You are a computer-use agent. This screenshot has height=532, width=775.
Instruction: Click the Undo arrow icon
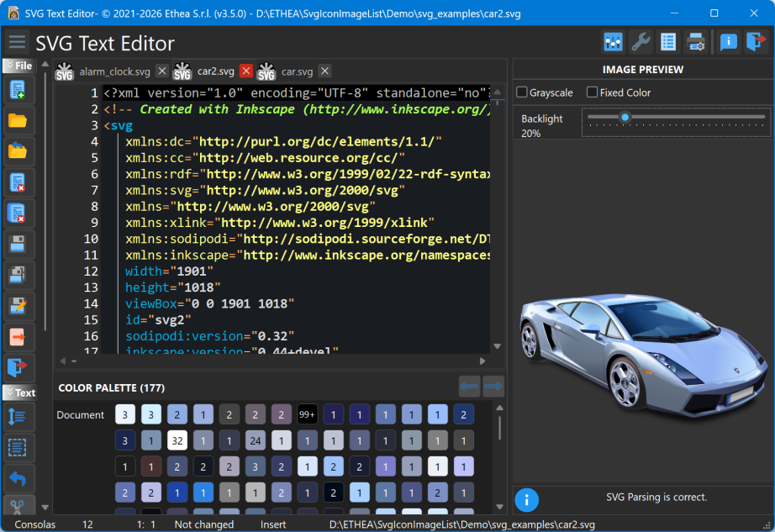(x=18, y=479)
